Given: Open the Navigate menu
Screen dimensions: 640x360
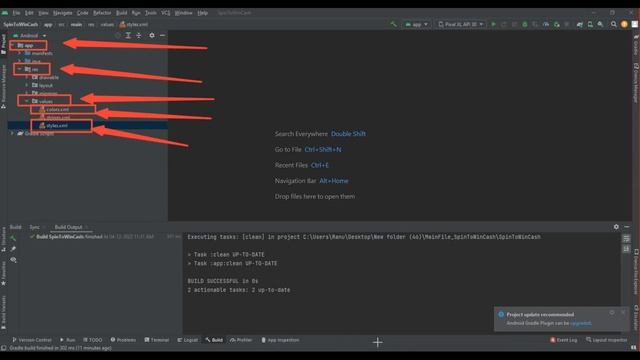Looking at the screenshot, I should (62, 13).
